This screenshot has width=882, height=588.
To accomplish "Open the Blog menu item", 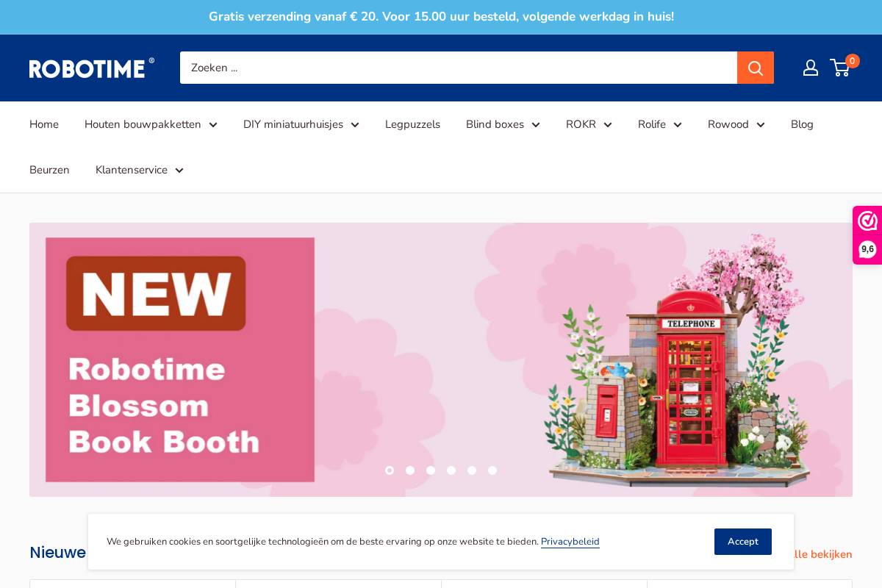I will [x=802, y=124].
